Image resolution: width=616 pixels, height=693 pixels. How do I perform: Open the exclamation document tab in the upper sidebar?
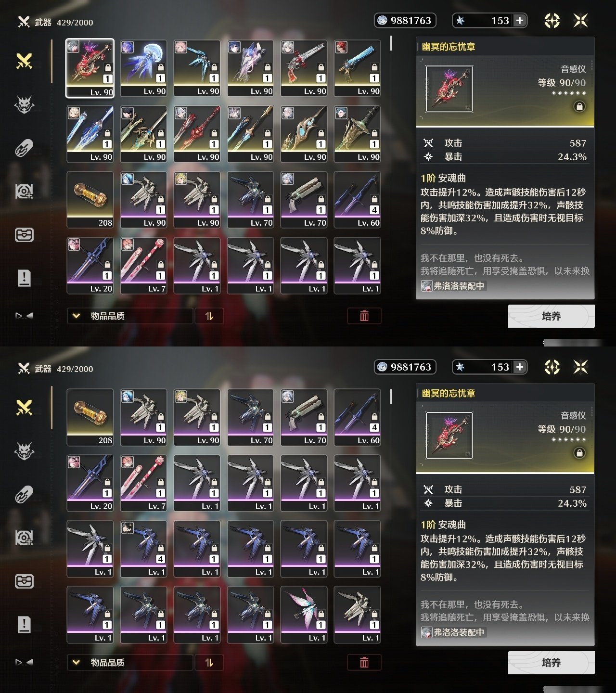pyautogui.click(x=24, y=278)
